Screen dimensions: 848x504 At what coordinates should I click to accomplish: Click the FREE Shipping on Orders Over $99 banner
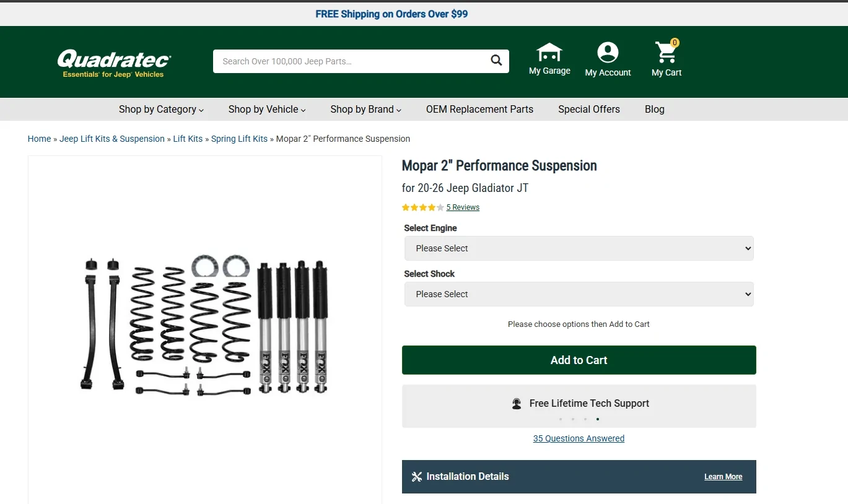tap(391, 14)
